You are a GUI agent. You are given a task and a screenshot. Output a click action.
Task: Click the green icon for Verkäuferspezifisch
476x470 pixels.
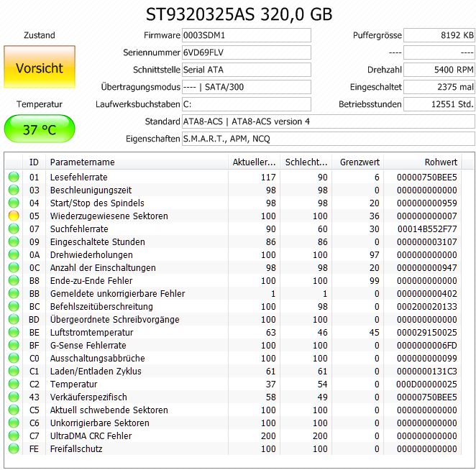point(14,397)
